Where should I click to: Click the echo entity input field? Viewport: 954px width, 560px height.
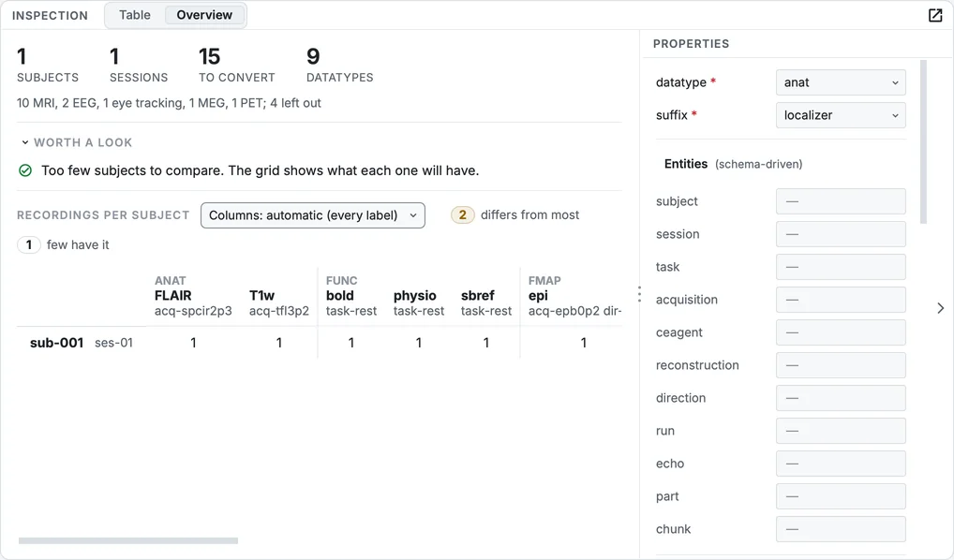click(841, 464)
